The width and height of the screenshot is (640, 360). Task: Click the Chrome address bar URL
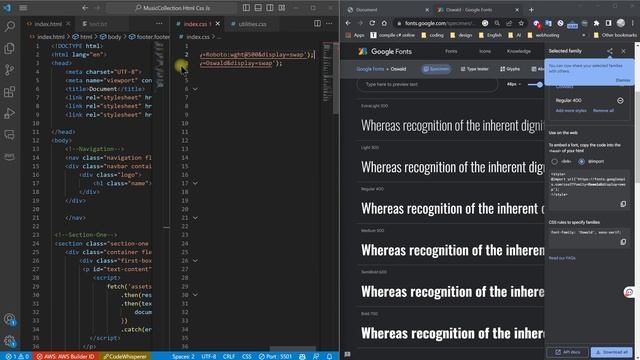click(x=439, y=23)
